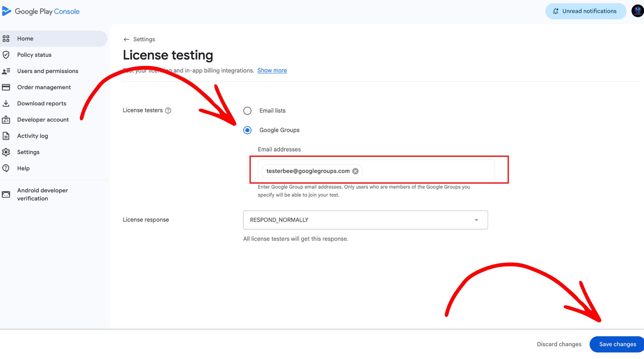Click the Android developer verification icon
Screen dimensions: 644x359
(6, 194)
